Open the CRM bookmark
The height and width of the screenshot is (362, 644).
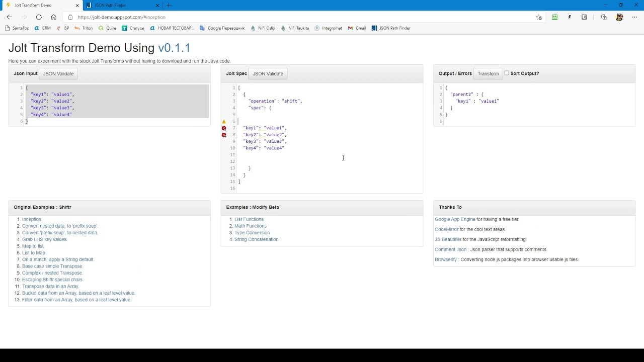pos(43,28)
